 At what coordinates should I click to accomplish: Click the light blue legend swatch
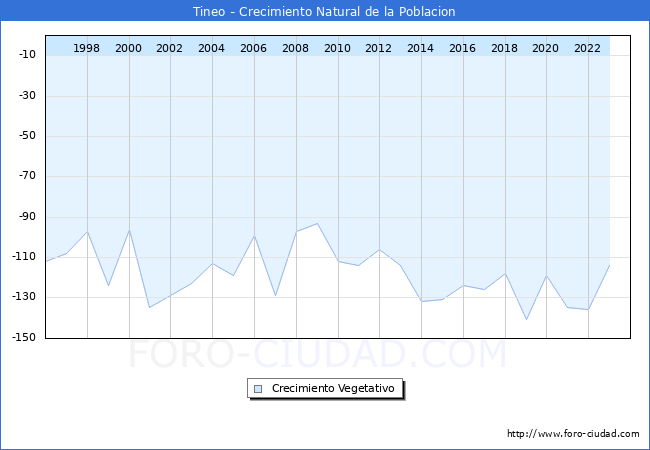click(258, 389)
